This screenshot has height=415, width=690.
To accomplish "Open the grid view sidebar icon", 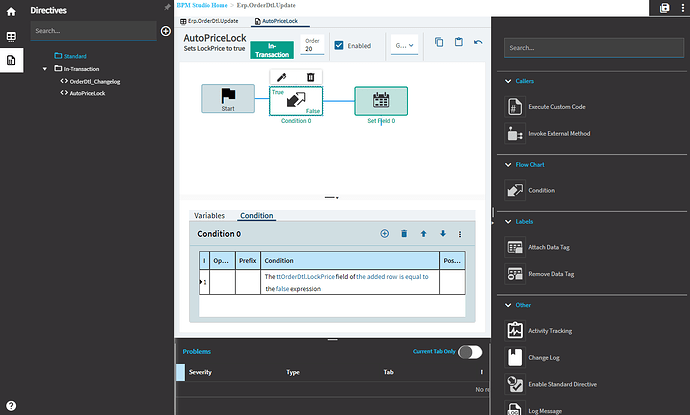I will [11, 37].
